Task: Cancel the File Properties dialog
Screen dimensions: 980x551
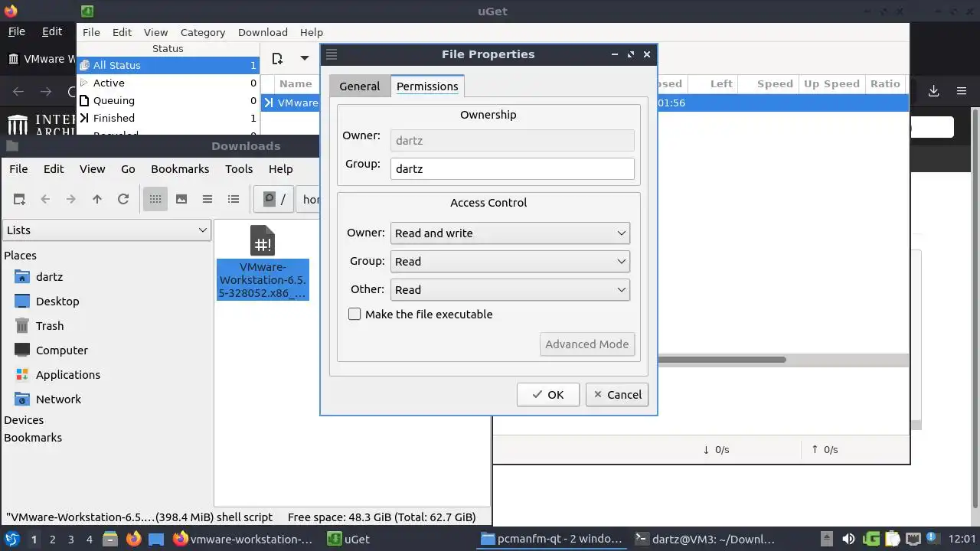Action: (x=617, y=395)
